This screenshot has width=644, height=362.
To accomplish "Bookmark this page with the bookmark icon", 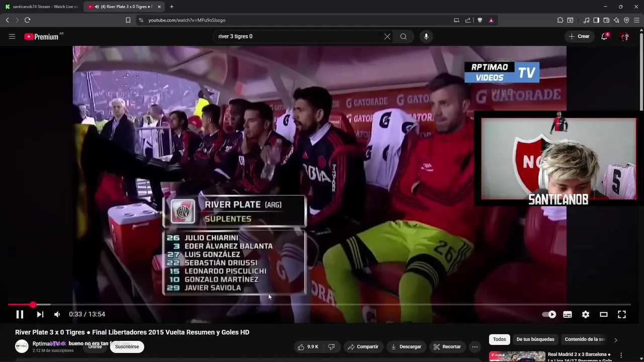I will pyautogui.click(x=128, y=20).
